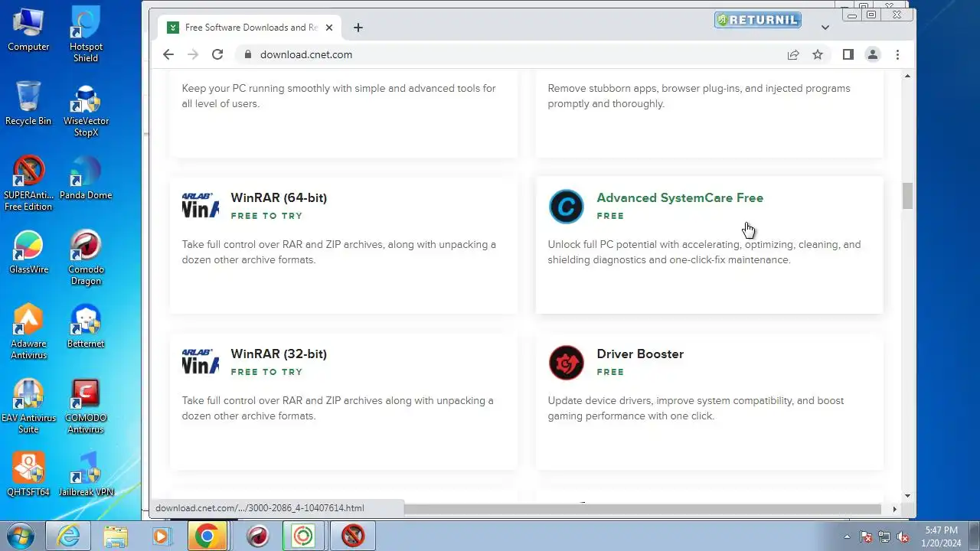980x551 pixels.
Task: Open the Recycle Bin icon
Action: coord(28,103)
